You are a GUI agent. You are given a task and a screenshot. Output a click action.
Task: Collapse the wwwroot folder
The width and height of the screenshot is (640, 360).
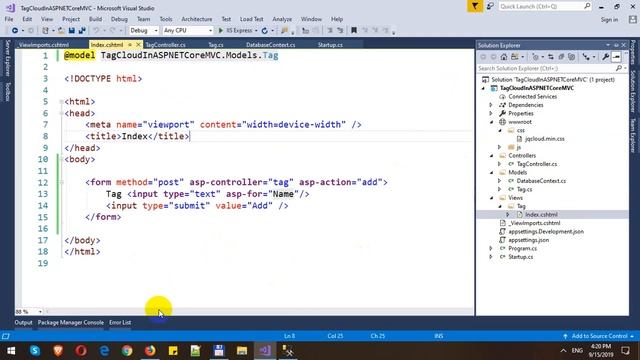click(491, 122)
